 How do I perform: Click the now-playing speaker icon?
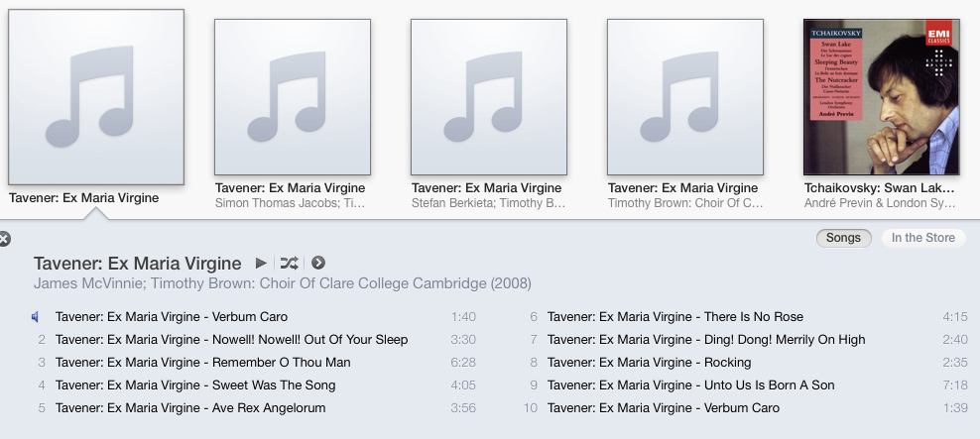point(36,317)
